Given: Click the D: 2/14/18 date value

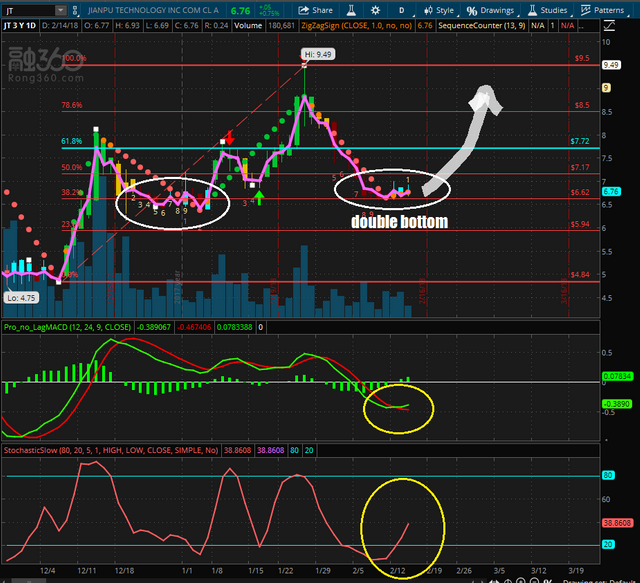Looking at the screenshot, I should tap(60, 26).
